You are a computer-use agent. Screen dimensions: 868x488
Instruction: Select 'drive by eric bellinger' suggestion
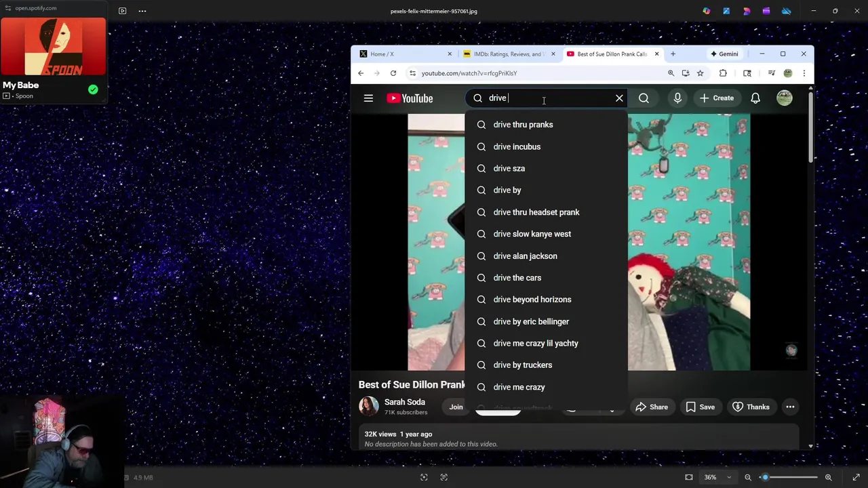click(547, 321)
